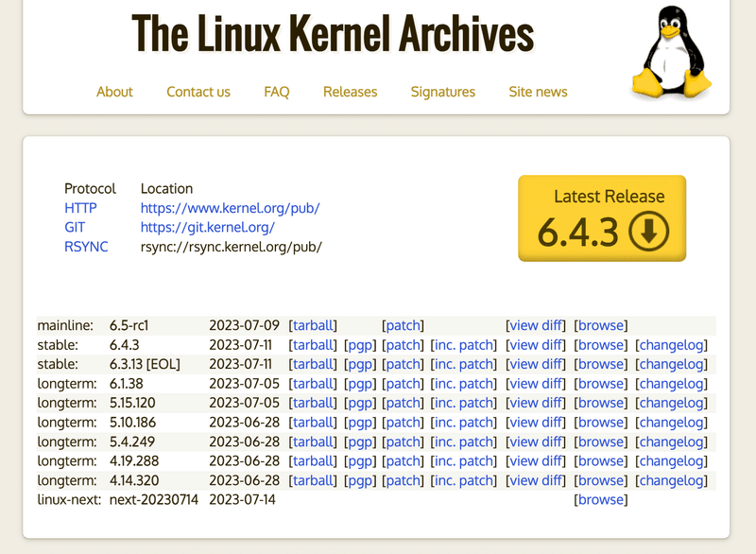
Task: Click the date 2023-07-14 in linux-next row
Action: [242, 499]
